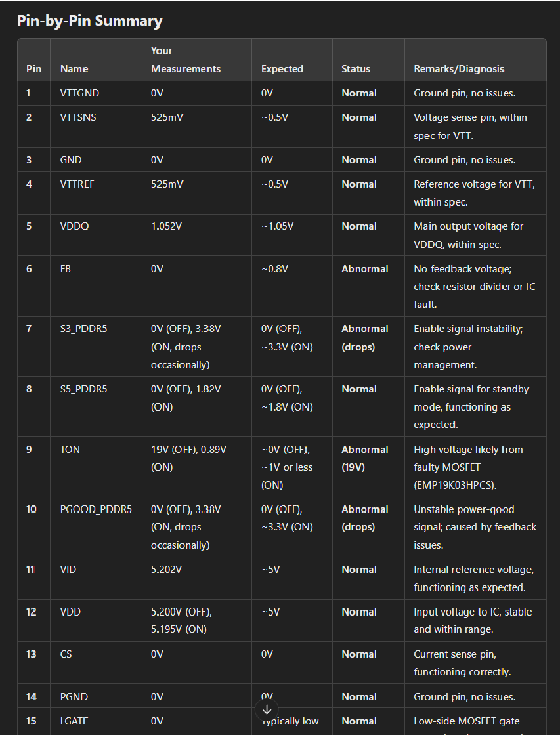This screenshot has width=560, height=735.
Task: Click the Your Measurements column header
Action: click(x=186, y=60)
